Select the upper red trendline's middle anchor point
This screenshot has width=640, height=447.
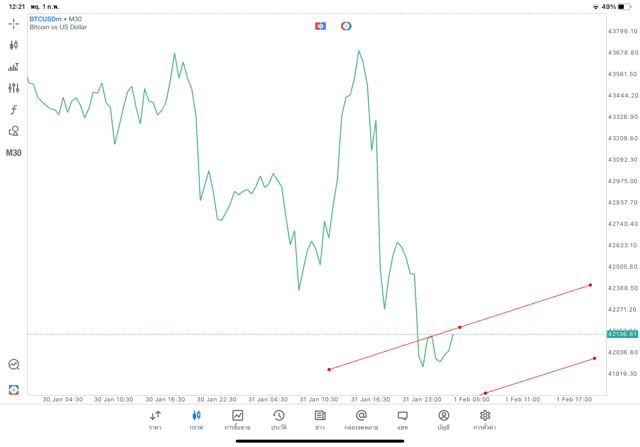tap(460, 327)
